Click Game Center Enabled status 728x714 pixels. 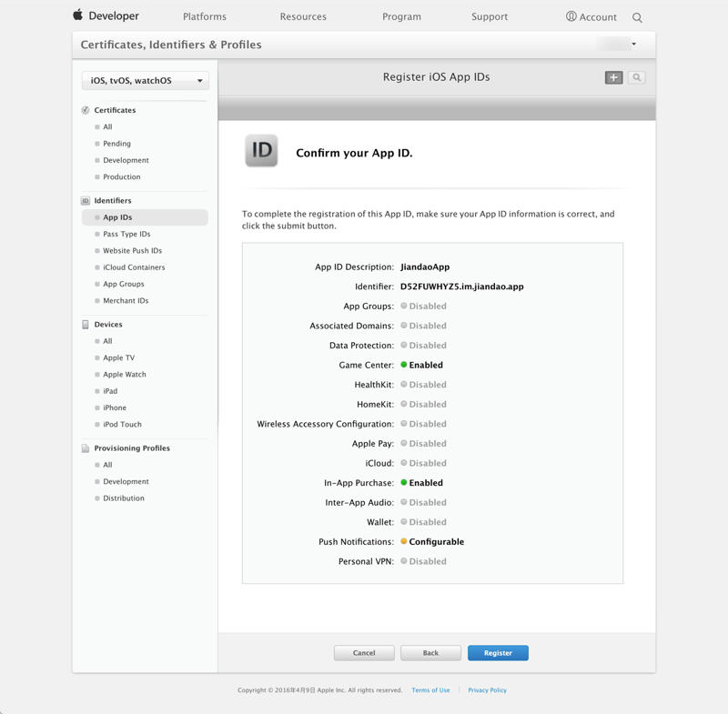[421, 365]
